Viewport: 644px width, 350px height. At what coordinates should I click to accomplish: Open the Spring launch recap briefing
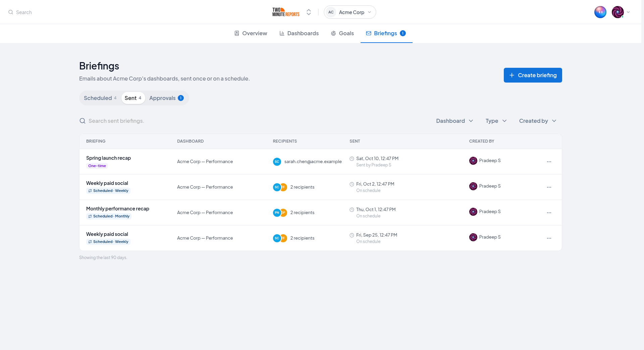click(108, 158)
